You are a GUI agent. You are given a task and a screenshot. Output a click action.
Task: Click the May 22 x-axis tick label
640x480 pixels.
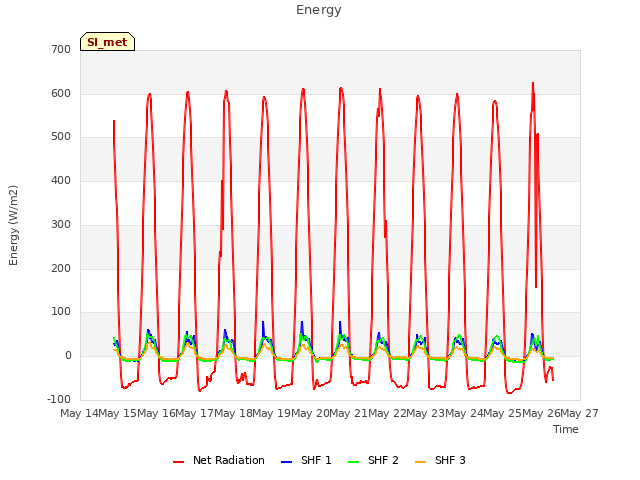(x=387, y=413)
